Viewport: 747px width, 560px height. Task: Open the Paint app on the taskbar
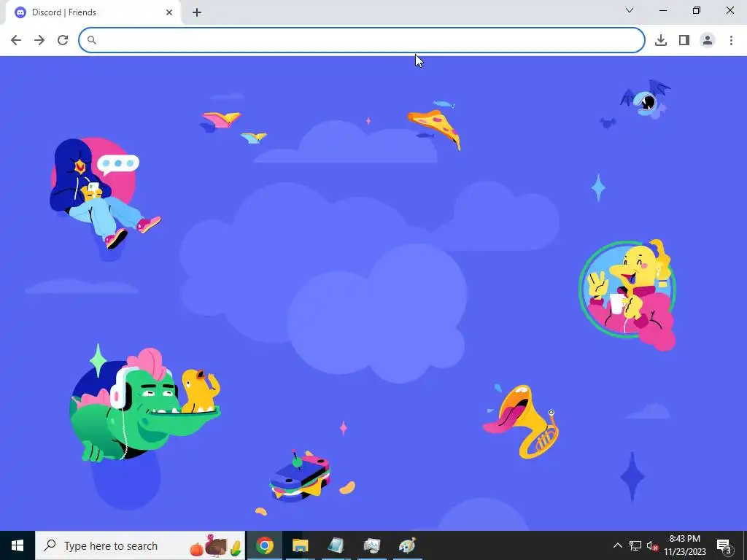pyautogui.click(x=407, y=545)
